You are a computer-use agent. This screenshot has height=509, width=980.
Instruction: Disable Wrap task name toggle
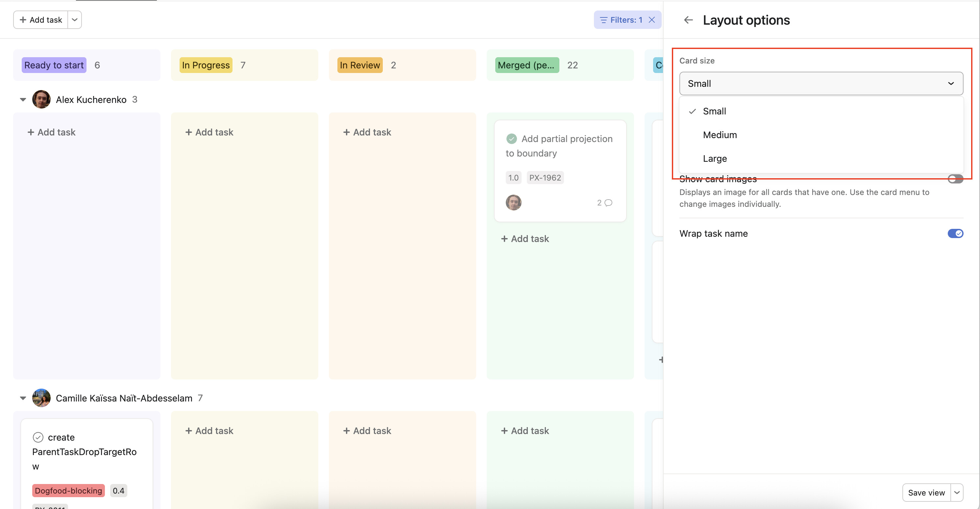955,233
